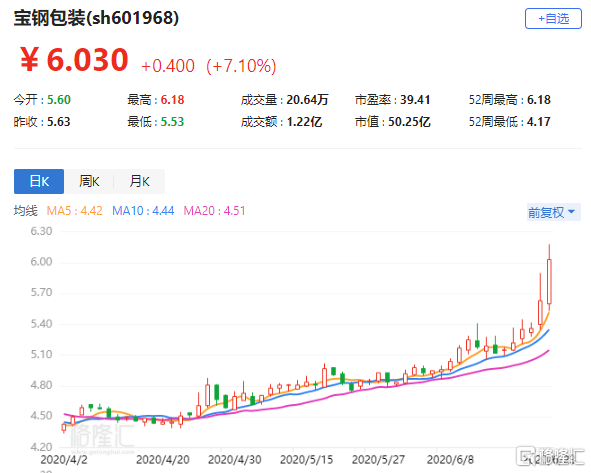Click the 2020/4/30 date axis label
This screenshot has width=591, height=473.
click(x=234, y=460)
